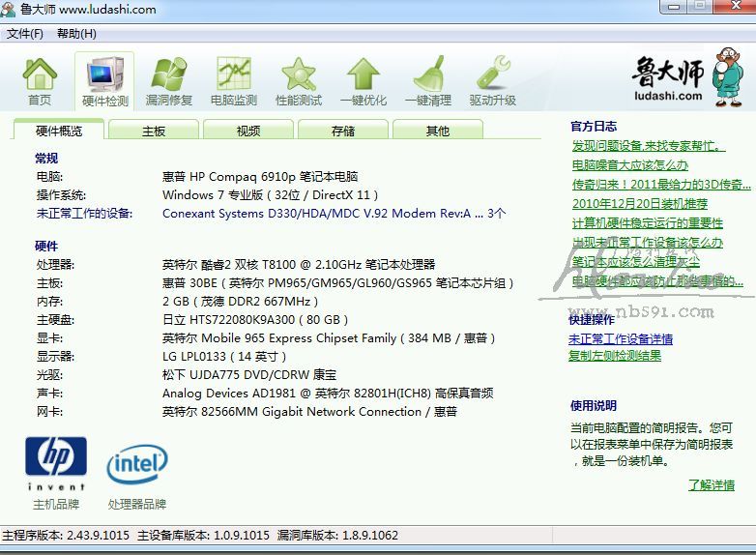Click the 惠普 HP Compaq 6910p computer value
Screen dimensions: 756x555
[260, 177]
